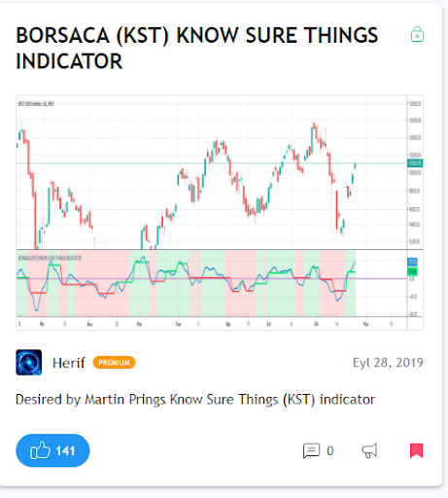Screen dimensions: 448x498
Task: Click the megaphone share icon
Action: pyautogui.click(x=369, y=450)
